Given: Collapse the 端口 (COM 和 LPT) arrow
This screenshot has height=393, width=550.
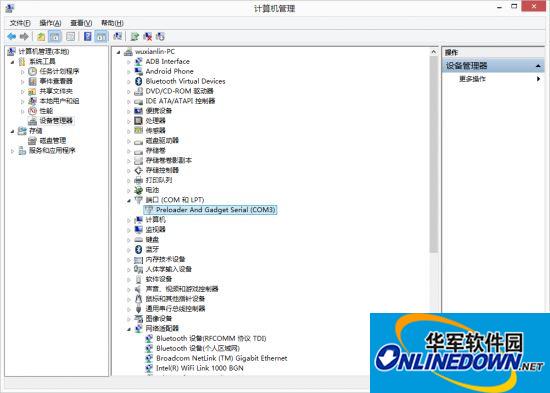Looking at the screenshot, I should (x=129, y=200).
